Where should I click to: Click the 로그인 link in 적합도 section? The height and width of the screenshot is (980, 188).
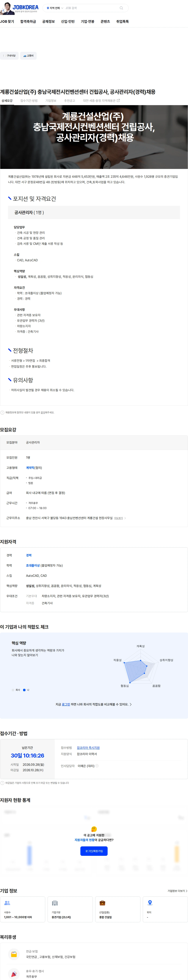66,704
